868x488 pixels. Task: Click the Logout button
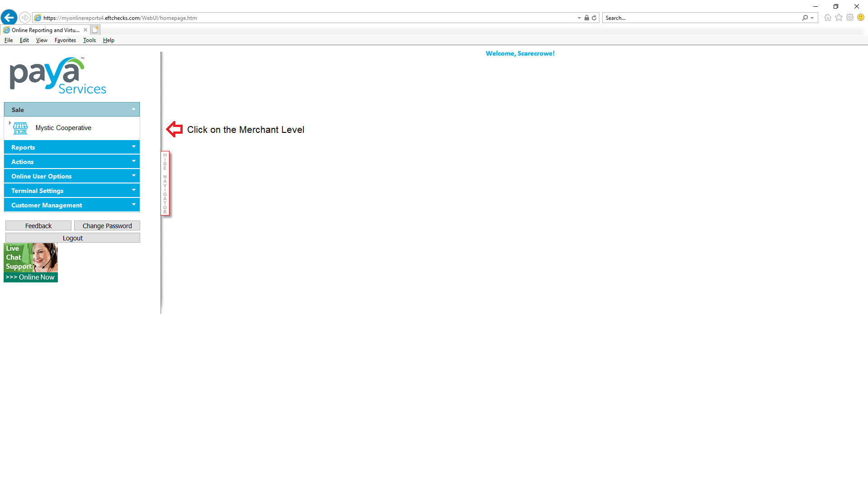click(x=72, y=238)
